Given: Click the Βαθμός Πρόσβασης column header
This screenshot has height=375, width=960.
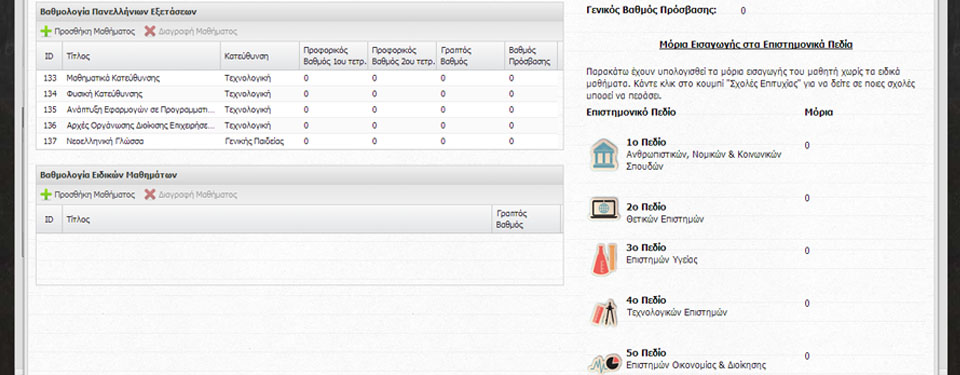Looking at the screenshot, I should pos(531,56).
